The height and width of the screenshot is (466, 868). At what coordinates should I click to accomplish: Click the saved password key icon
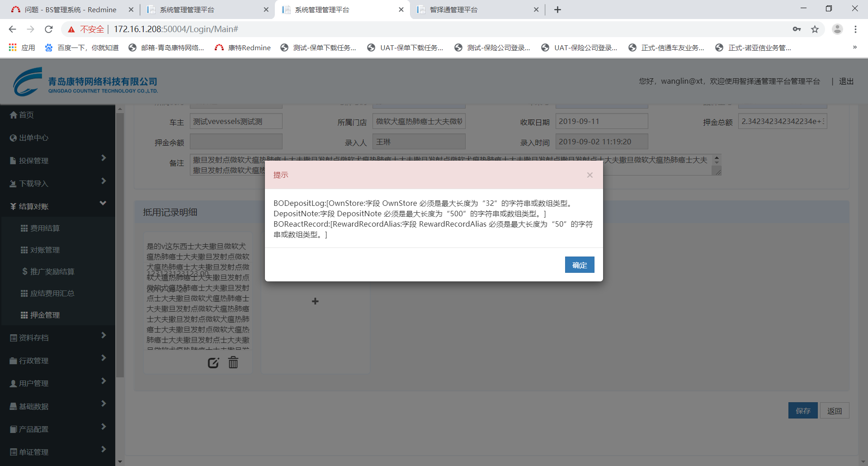pyautogui.click(x=797, y=29)
